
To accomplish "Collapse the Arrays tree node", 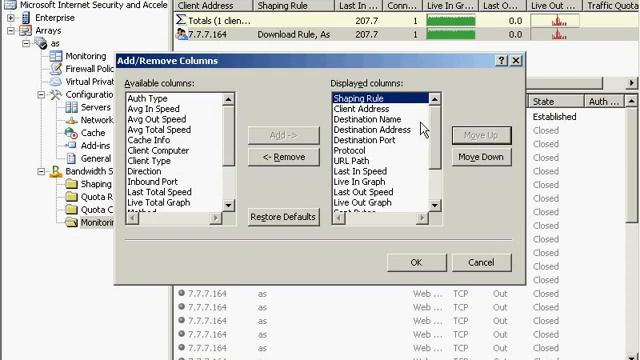I will [11, 31].
